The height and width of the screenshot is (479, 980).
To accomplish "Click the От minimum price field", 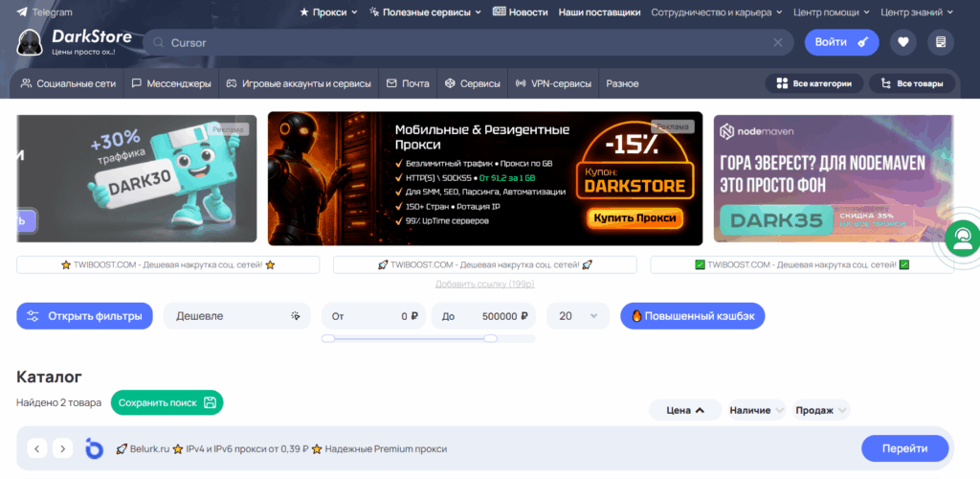I will click(x=374, y=316).
